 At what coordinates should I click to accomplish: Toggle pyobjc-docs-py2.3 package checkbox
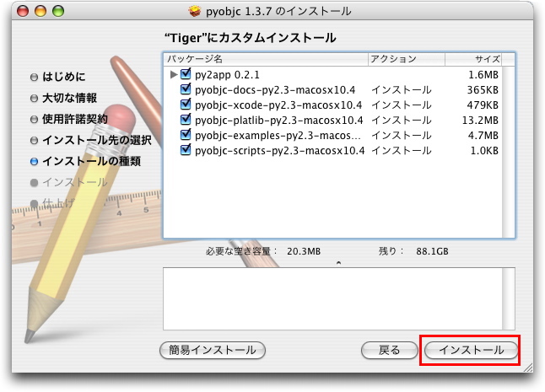(186, 90)
